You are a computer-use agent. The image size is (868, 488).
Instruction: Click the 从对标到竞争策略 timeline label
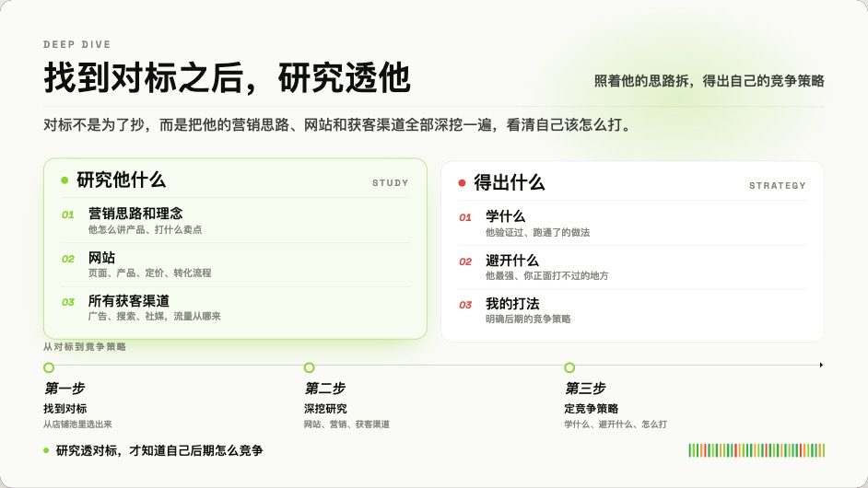pos(85,347)
